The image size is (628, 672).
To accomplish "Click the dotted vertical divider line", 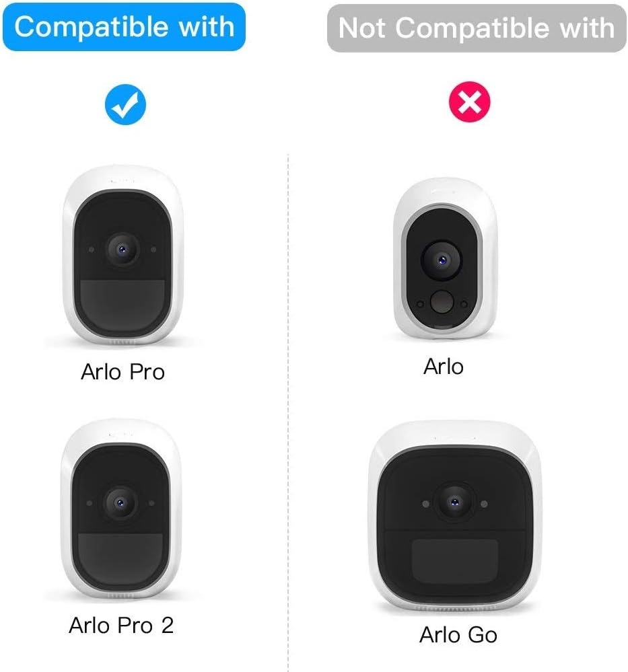I will point(288,412).
